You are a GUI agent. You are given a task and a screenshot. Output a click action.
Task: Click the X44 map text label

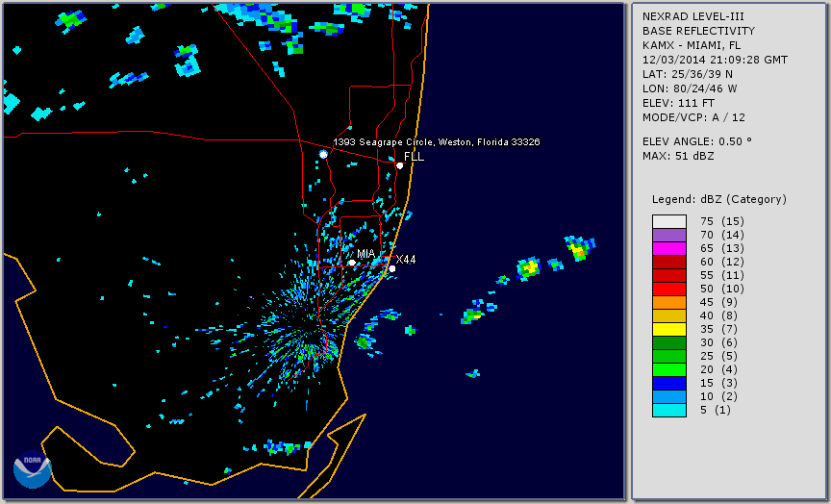(406, 260)
